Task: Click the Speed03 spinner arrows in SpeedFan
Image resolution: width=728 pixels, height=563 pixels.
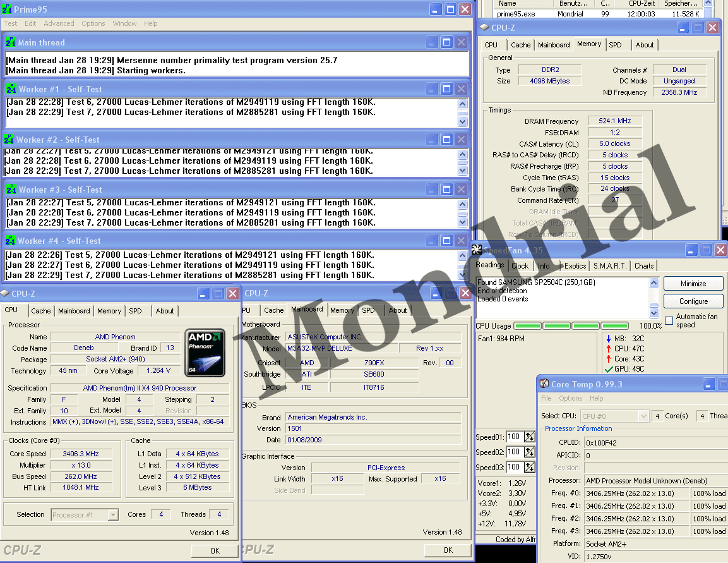Action: (x=530, y=467)
